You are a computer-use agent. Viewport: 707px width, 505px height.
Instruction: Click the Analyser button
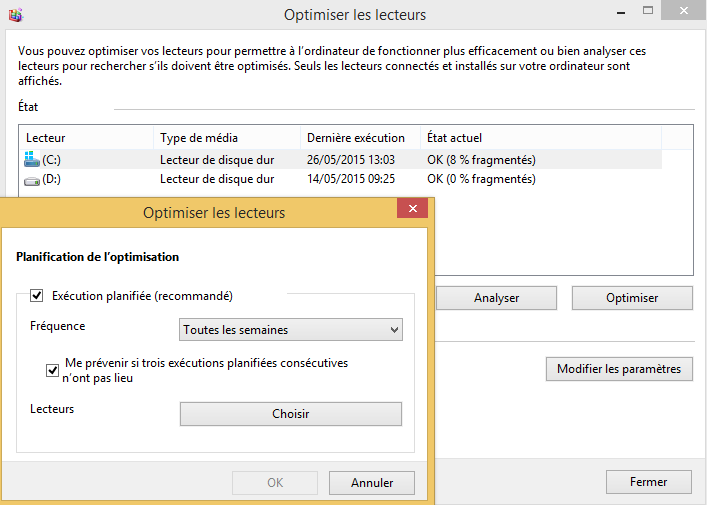[496, 298]
